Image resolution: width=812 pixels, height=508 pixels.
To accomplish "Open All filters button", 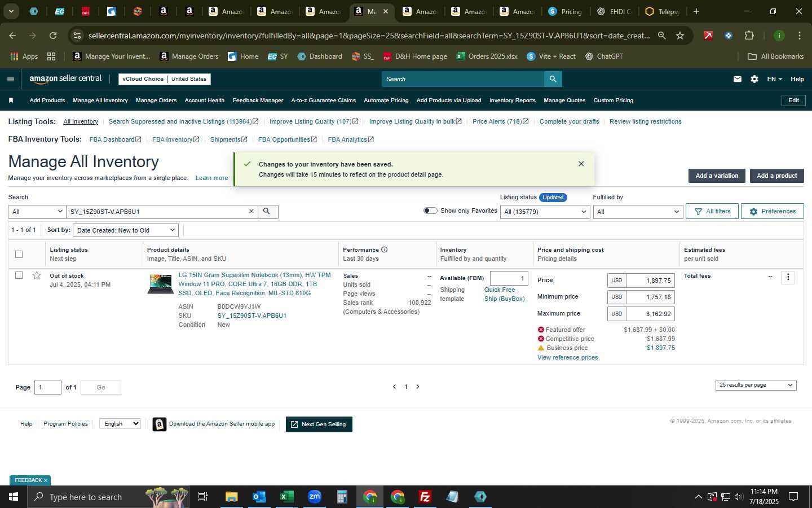I will [x=712, y=211].
